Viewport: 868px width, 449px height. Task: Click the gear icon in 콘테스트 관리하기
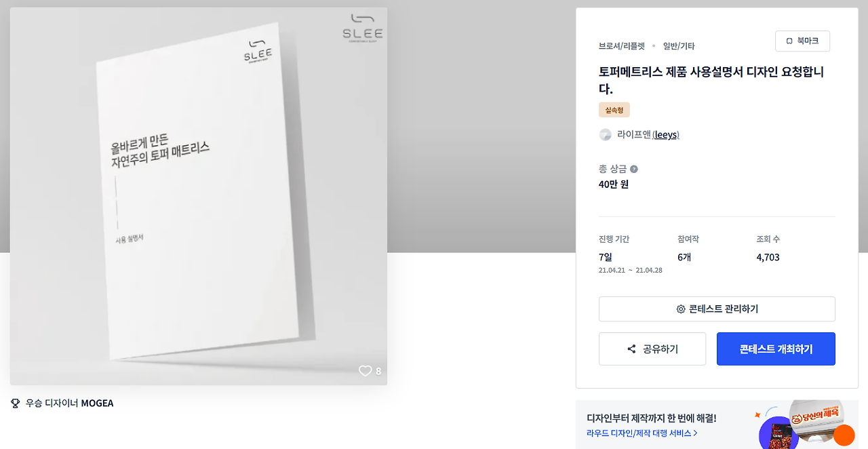681,309
